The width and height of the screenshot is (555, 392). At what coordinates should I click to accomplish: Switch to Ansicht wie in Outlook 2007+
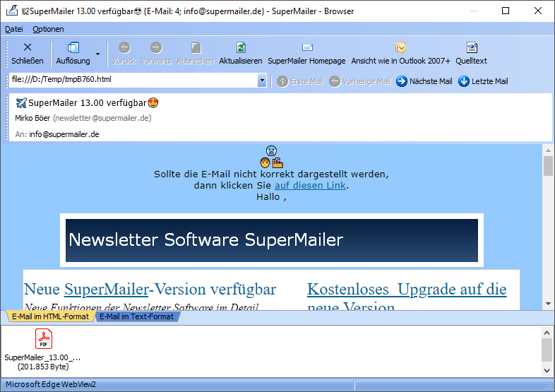point(400,54)
